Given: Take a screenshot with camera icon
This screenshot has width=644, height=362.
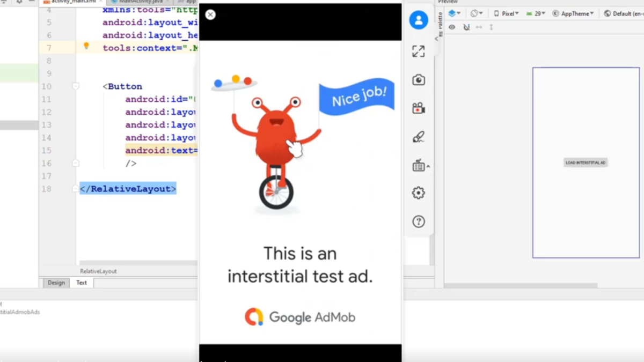Looking at the screenshot, I should 418,80.
